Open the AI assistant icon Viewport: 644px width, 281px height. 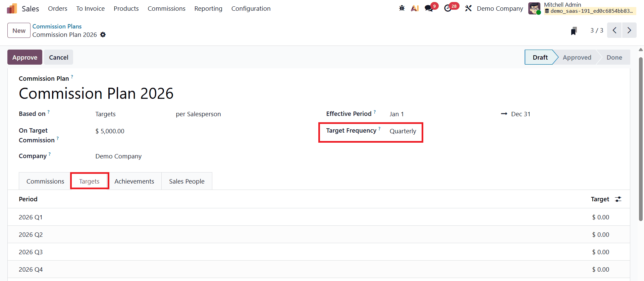coord(415,8)
